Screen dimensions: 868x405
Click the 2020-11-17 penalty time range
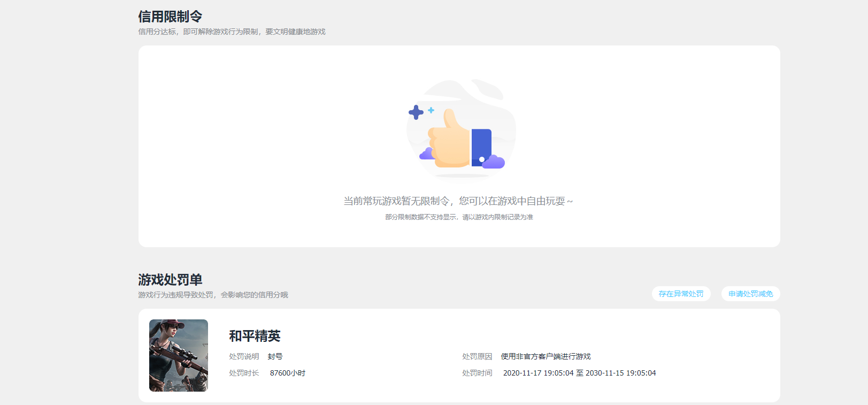579,373
